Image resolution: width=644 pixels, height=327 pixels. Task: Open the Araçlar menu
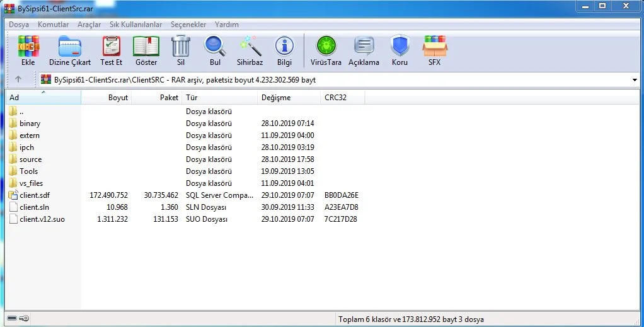click(89, 25)
